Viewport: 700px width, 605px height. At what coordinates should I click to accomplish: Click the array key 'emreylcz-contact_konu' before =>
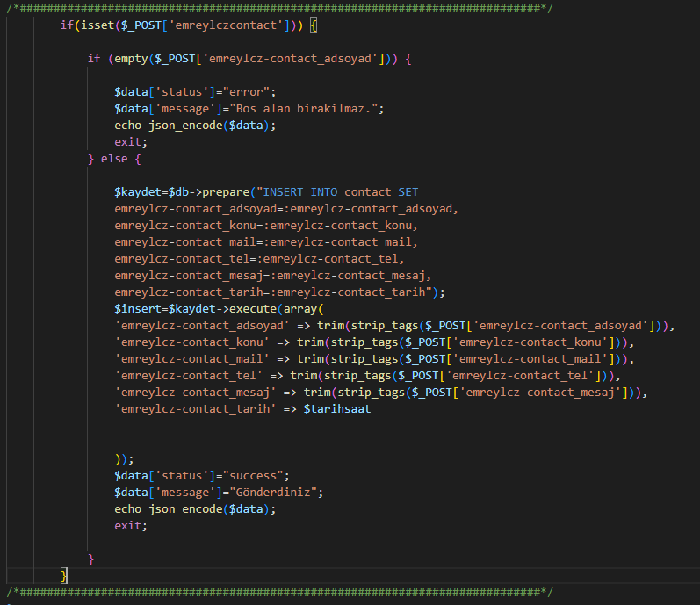(192, 342)
